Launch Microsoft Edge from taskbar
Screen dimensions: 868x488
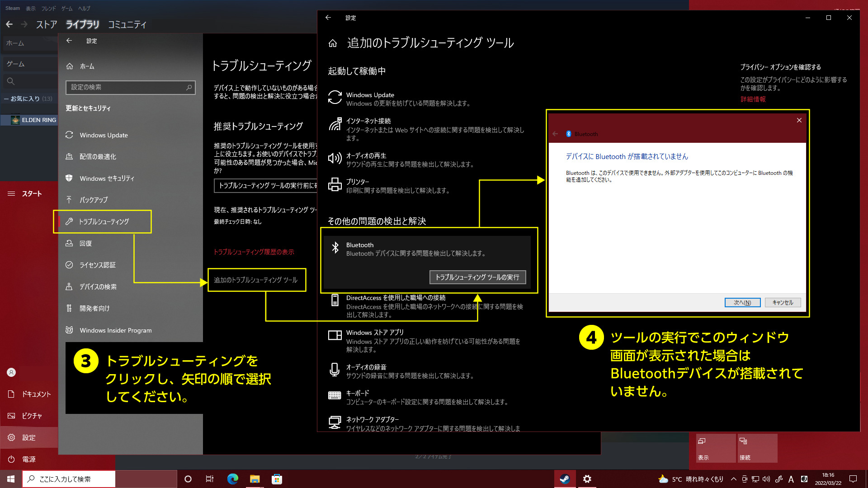(232, 479)
